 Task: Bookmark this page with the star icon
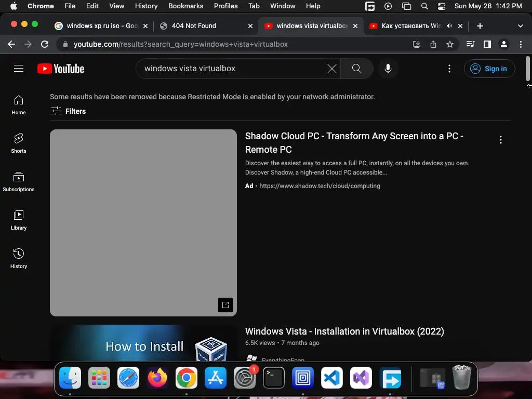(x=450, y=44)
